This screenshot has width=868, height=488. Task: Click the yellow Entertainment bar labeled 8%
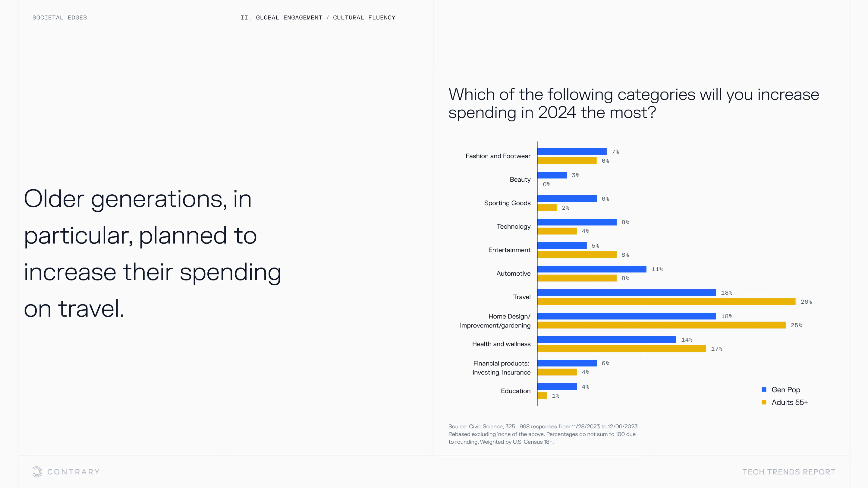[x=577, y=255]
